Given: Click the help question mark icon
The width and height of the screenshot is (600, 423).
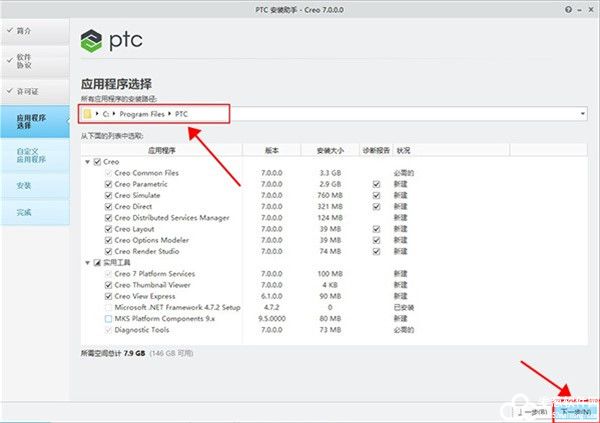Looking at the screenshot, I should coord(568,10).
